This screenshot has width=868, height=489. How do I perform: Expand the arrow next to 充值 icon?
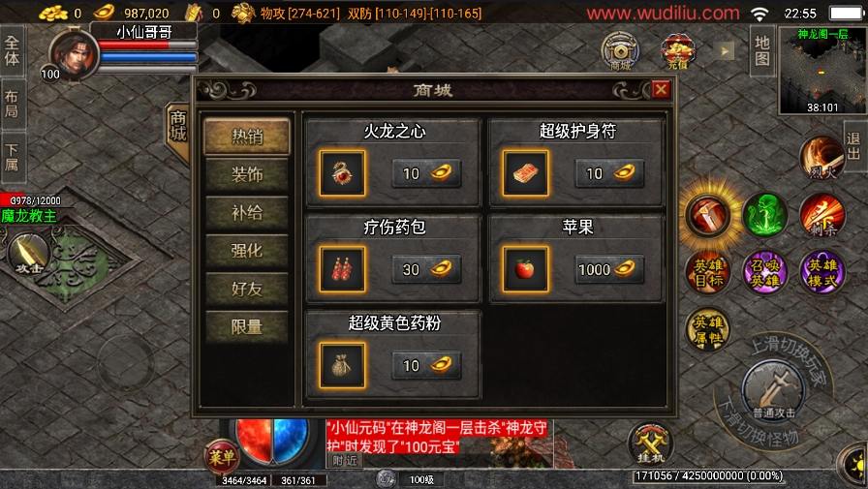[725, 51]
